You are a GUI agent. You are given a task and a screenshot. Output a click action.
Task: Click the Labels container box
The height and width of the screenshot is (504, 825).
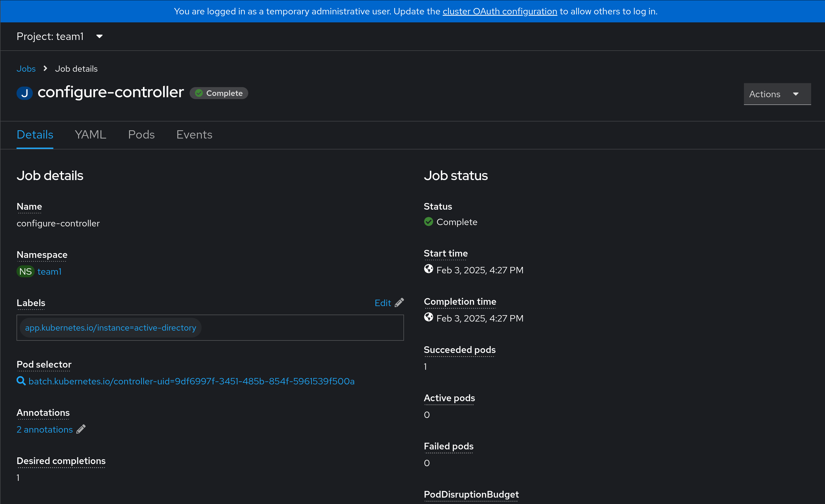point(210,328)
